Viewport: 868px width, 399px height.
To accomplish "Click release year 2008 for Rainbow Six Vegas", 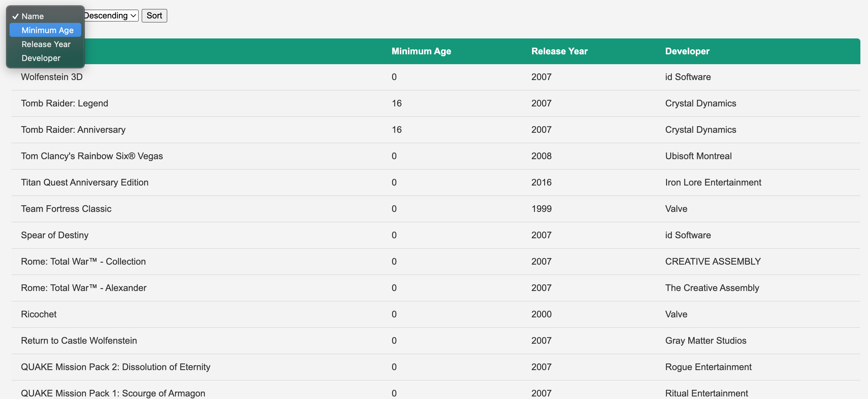I will (x=541, y=156).
